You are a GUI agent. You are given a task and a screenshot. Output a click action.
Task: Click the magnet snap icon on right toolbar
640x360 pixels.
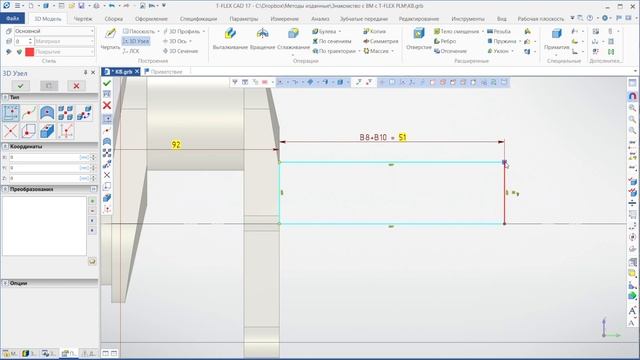[632, 96]
